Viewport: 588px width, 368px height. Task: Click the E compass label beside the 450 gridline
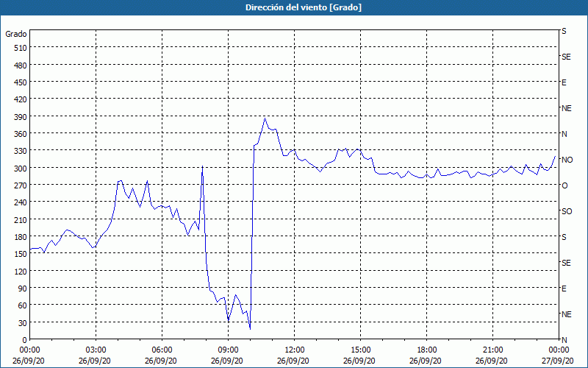(564, 82)
